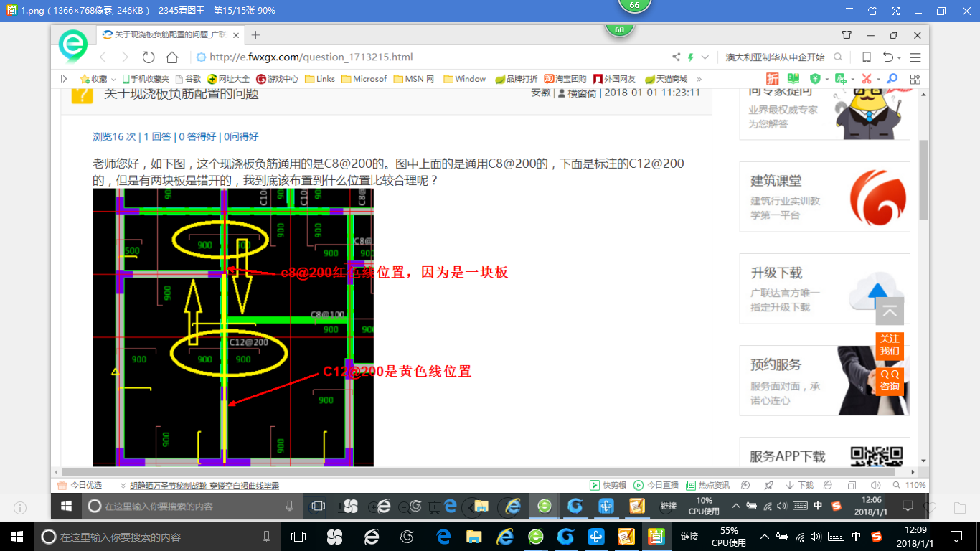The image size is (980, 551).
Task: Open the 2345看图王 main menu icon
Action: point(849,11)
